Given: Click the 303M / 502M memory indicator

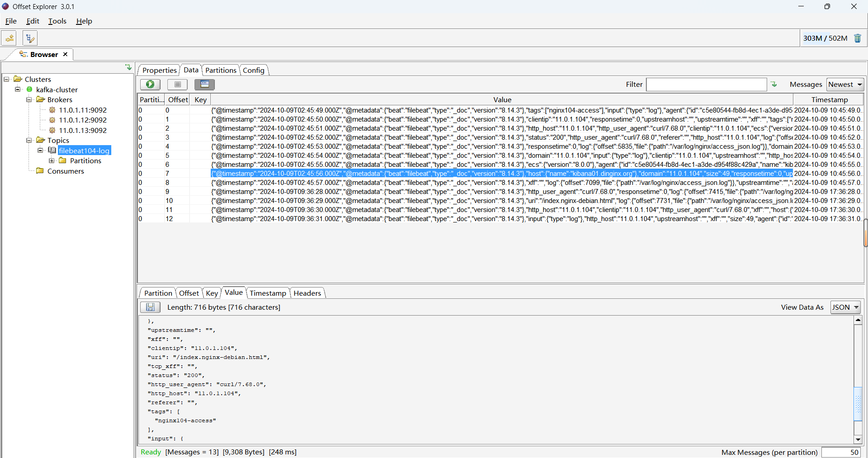Looking at the screenshot, I should (825, 38).
